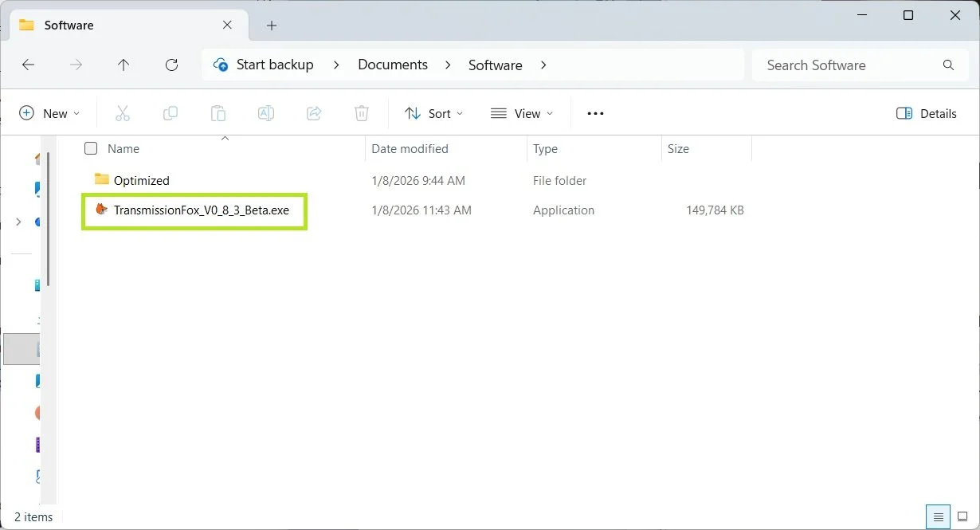Click the Paste clipboard icon
The width and height of the screenshot is (980, 530).
point(218,113)
